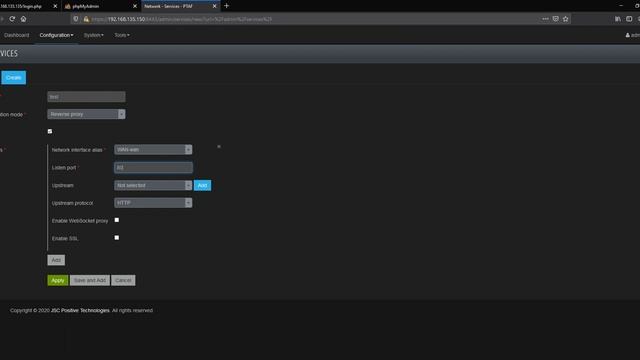
Task: Open the Reverse proxy mode dropdown
Action: click(86, 114)
